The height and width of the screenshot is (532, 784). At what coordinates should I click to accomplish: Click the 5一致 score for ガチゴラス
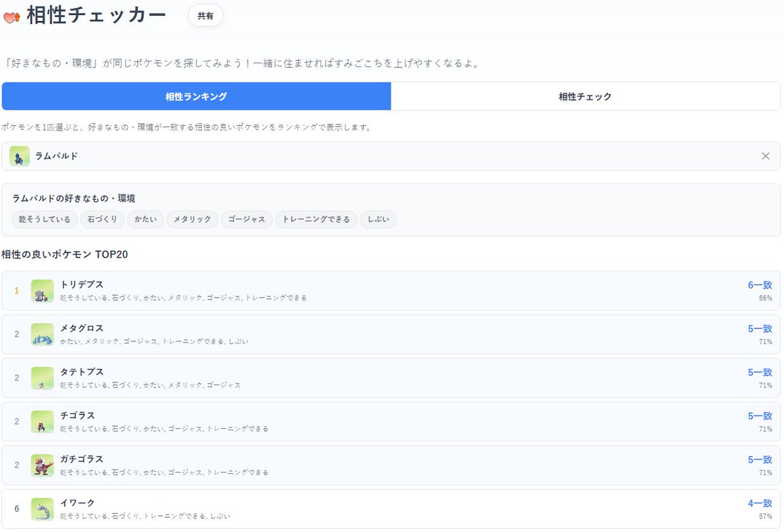(760, 460)
